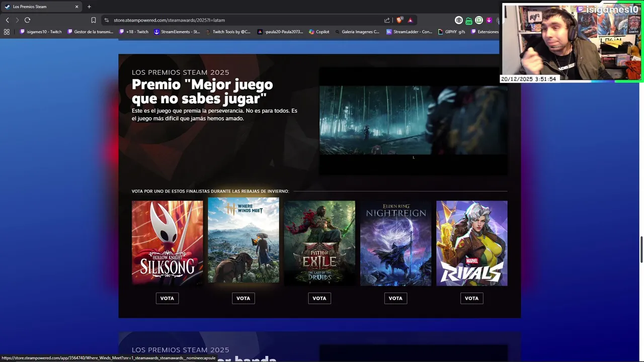Open the Hollow Knight Silksong capsule image
644x362 pixels.
(x=167, y=243)
